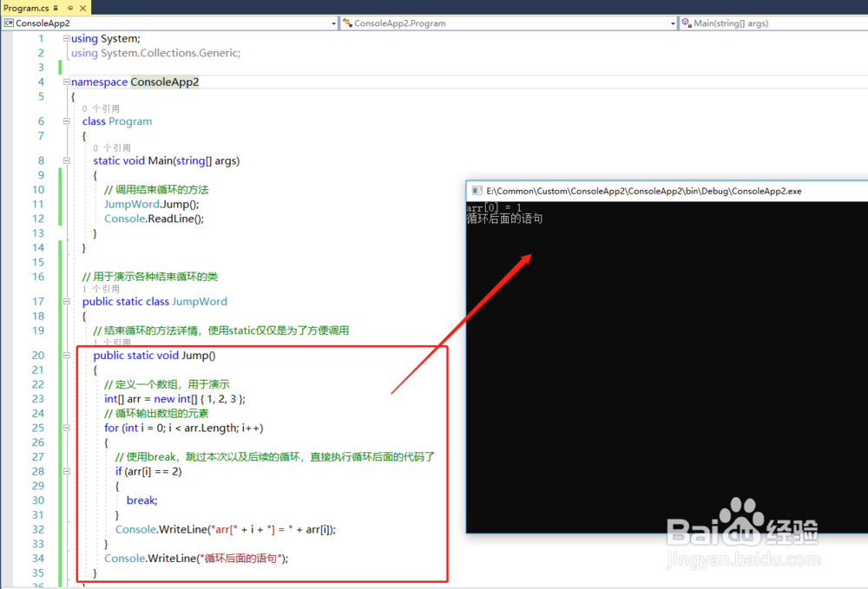
Task: Click 'arr[0] = 1' output in console window
Action: (x=494, y=207)
